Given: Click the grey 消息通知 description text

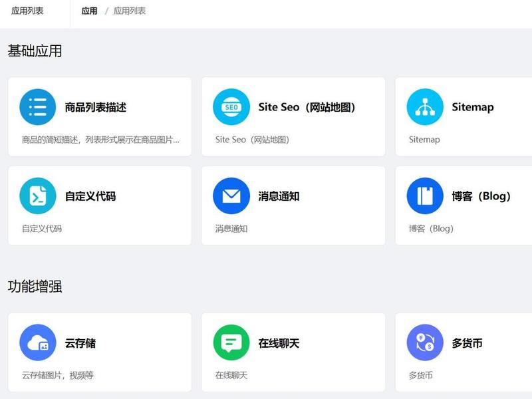Looking at the screenshot, I should coord(231,229).
